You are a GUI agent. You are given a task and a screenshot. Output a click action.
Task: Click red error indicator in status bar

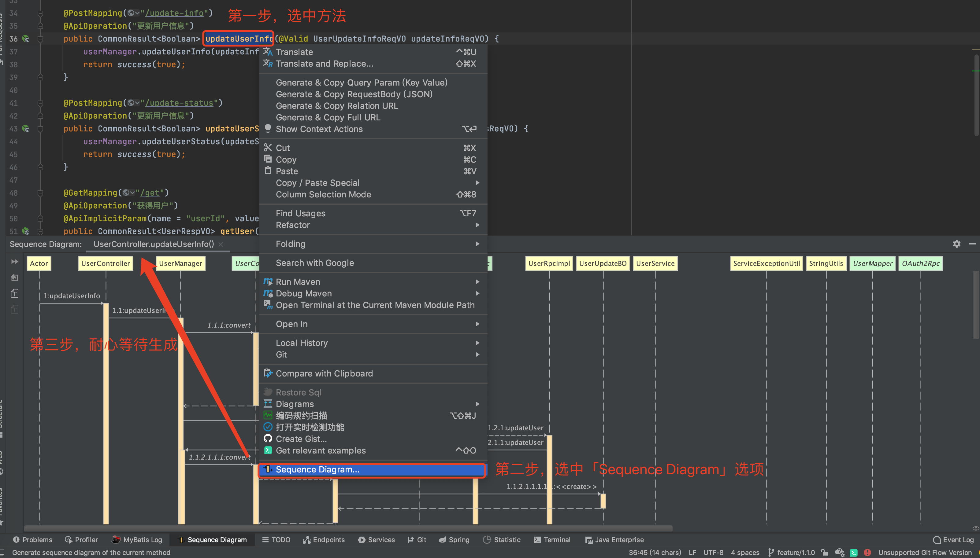pos(867,552)
